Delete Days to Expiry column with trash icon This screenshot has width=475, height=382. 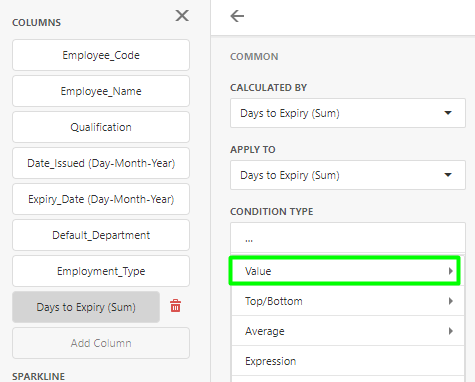click(175, 306)
